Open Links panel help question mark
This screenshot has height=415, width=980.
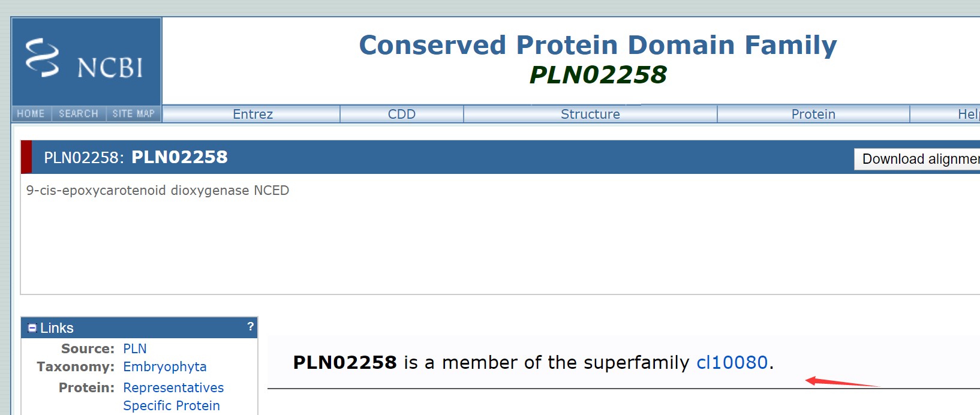click(251, 326)
